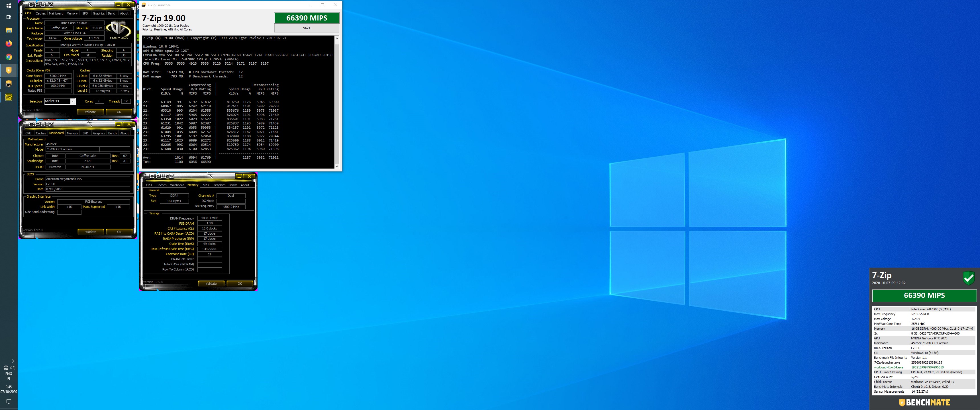The width and height of the screenshot is (980, 410).
Task: Minimize the CPU-Z Mainboard window
Action: pyautogui.click(x=118, y=124)
